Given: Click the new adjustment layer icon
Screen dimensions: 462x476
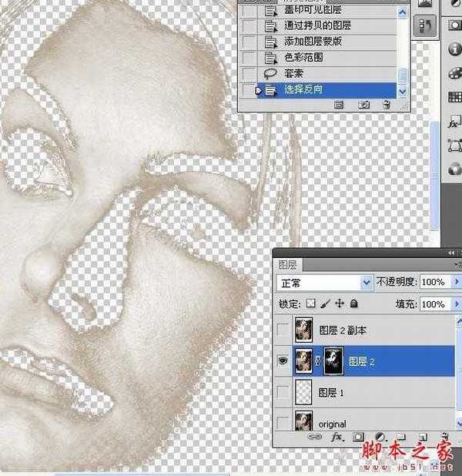Looking at the screenshot, I should 379,437.
